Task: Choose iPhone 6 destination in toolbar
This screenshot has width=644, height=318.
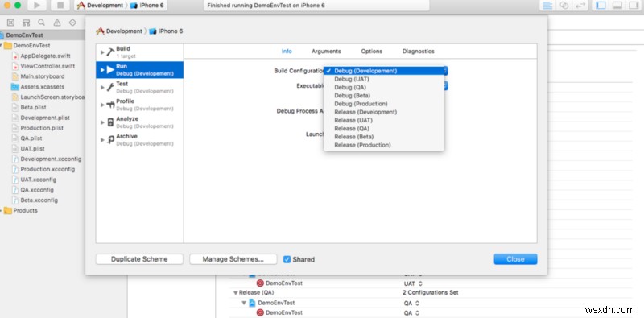Action: click(147, 6)
